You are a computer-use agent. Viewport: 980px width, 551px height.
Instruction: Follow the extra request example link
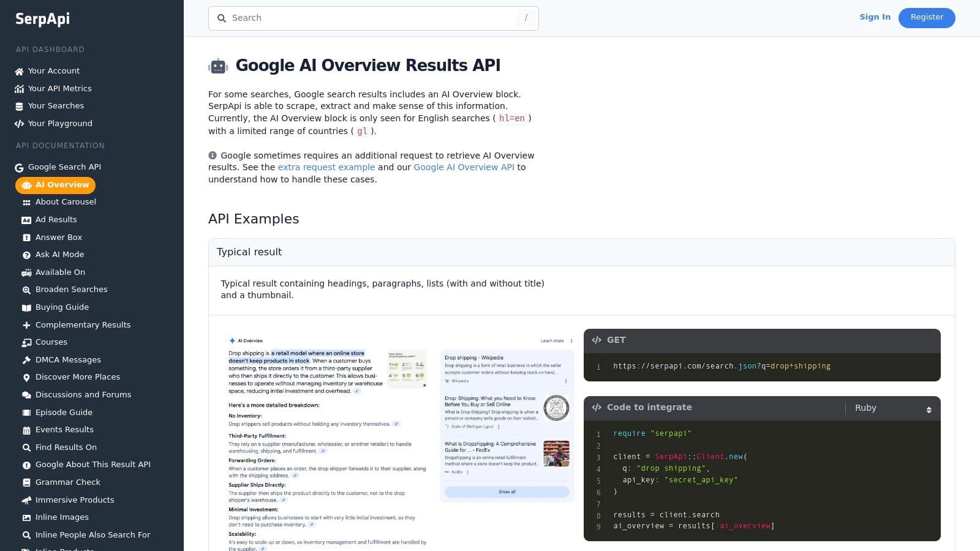tap(326, 167)
